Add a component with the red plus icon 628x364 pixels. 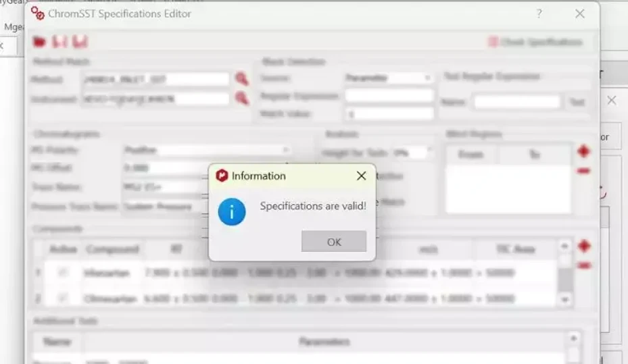click(584, 246)
